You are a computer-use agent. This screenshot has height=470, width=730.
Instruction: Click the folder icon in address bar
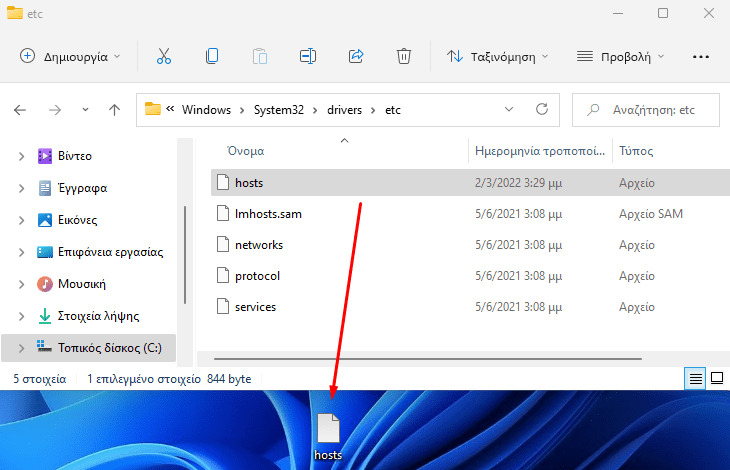point(153,109)
